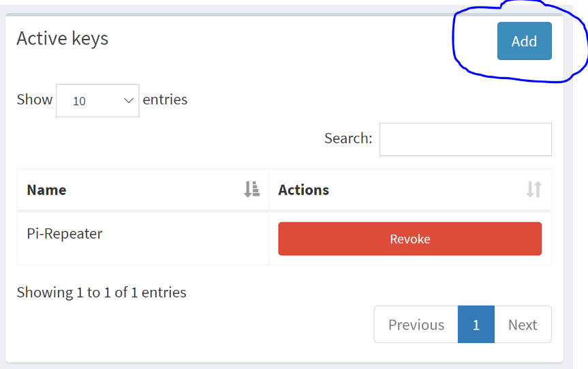
Task: Open the Show entries dropdown
Action: point(97,100)
